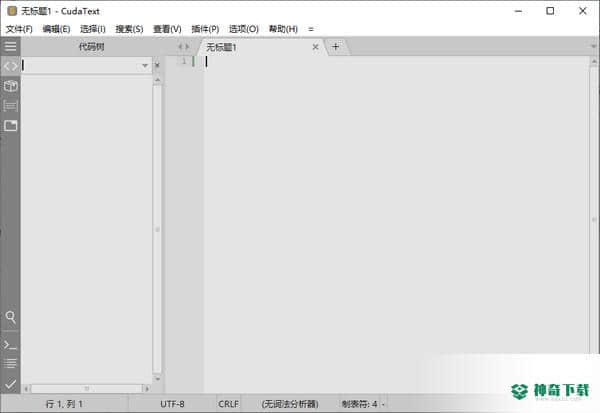
Task: Click the code tree horizontal scrollbar
Action: click(x=87, y=389)
